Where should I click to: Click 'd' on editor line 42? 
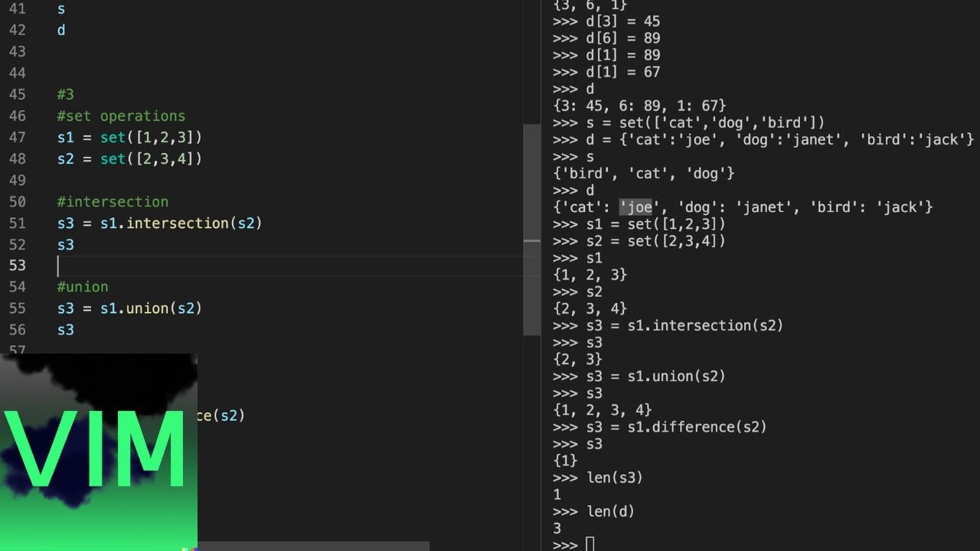tap(61, 30)
